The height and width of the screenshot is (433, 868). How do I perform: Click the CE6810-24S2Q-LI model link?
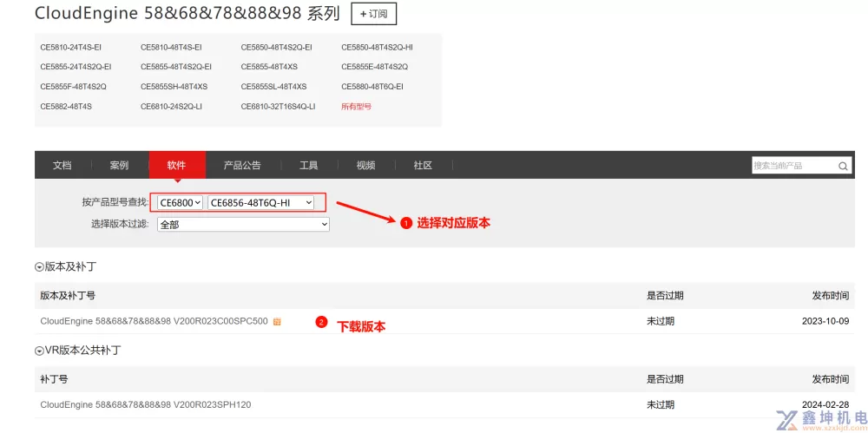point(171,107)
